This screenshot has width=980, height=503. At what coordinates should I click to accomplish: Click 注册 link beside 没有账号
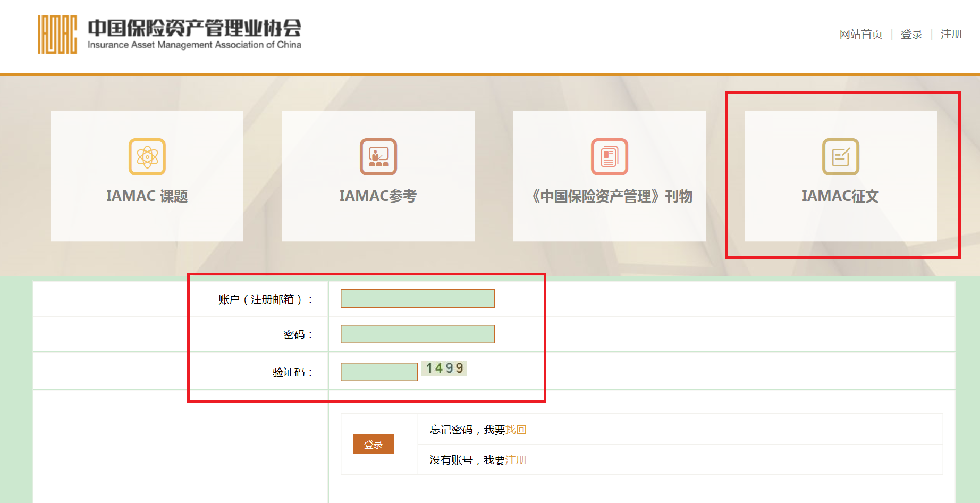point(516,460)
